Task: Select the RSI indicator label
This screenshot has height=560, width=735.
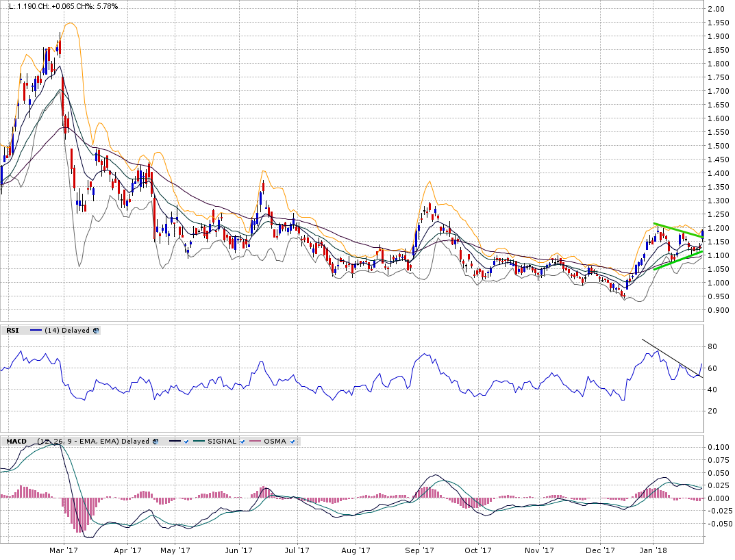Action: pyautogui.click(x=12, y=330)
